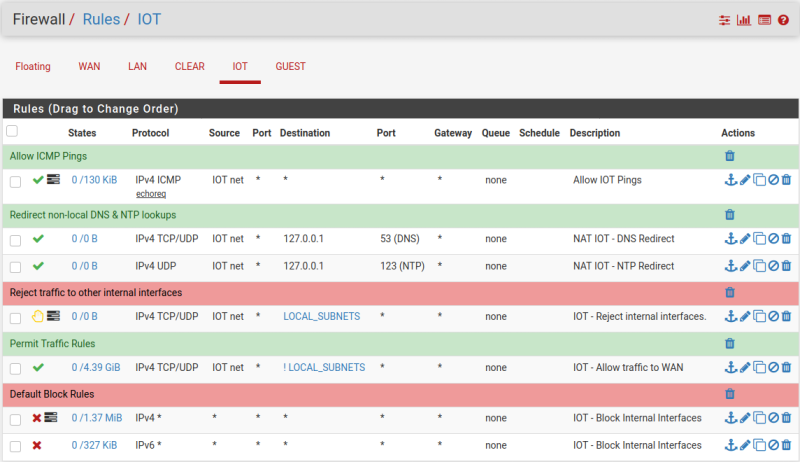Viewport: 800px width, 462px height.
Task: Click the 123 (NTP) port cell
Action: [403, 266]
